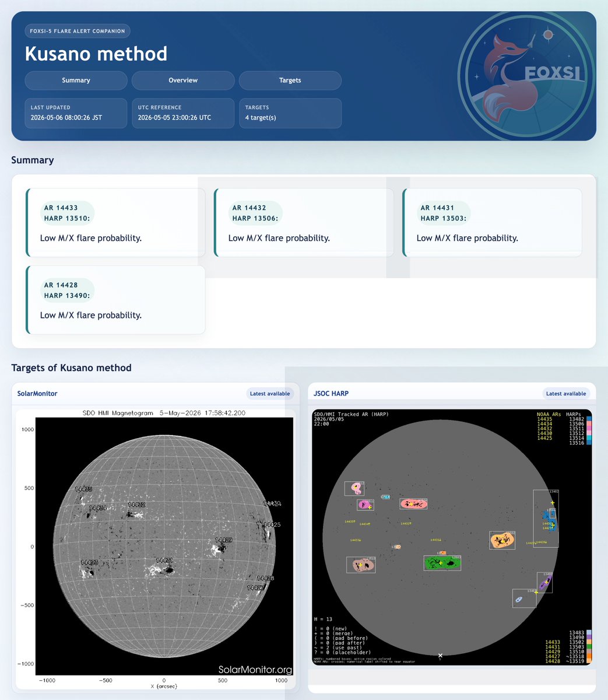
Task: Jump to the Overview section
Action: click(x=183, y=80)
